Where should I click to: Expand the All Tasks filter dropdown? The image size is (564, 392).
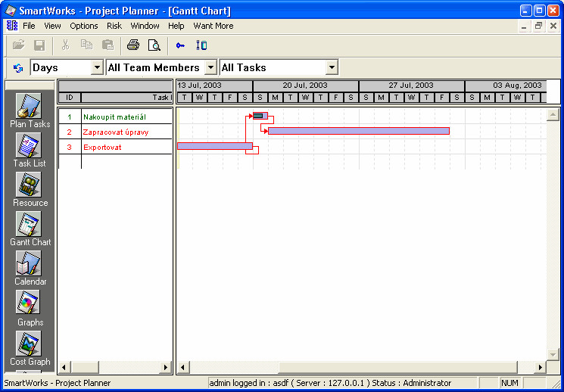[x=332, y=67]
